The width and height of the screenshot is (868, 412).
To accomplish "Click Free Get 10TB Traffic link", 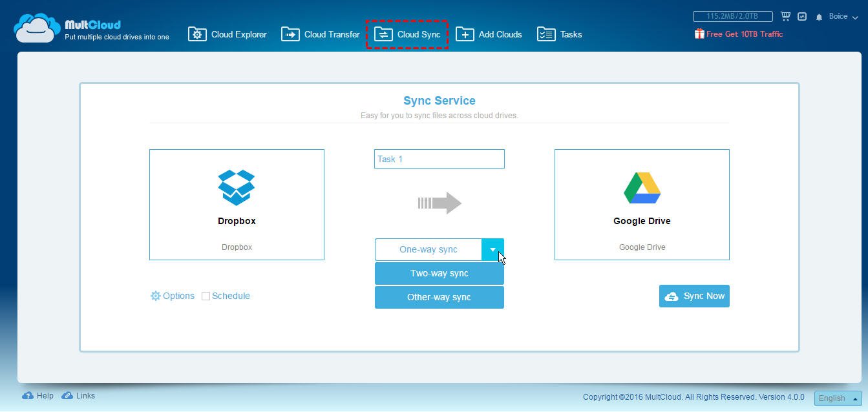I will click(x=745, y=34).
